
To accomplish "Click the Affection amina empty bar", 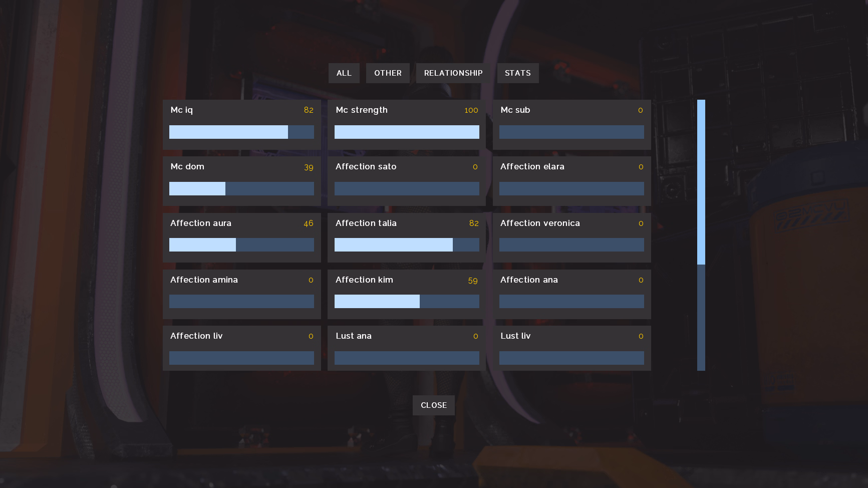I will coord(241,302).
